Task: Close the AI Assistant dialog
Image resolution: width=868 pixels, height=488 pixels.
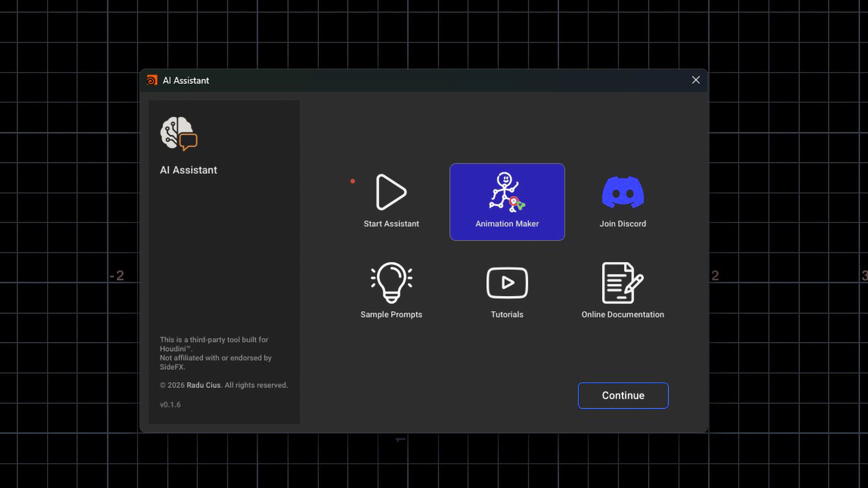Action: (x=695, y=80)
